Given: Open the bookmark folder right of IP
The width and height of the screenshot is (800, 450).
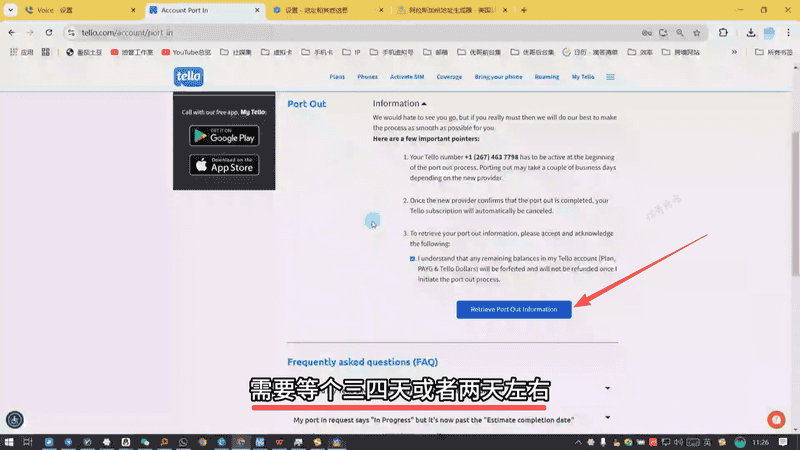Looking at the screenshot, I should click(x=391, y=52).
